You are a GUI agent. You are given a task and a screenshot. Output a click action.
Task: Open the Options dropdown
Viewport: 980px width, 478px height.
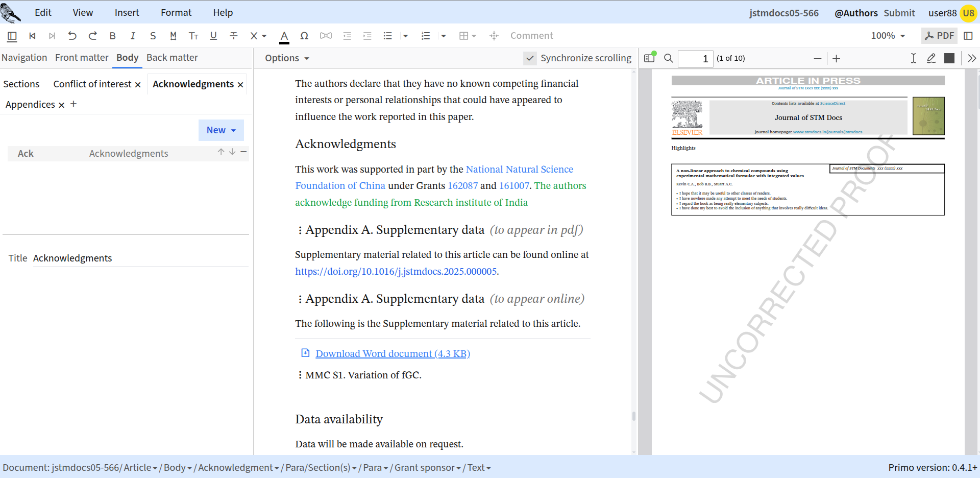287,58
